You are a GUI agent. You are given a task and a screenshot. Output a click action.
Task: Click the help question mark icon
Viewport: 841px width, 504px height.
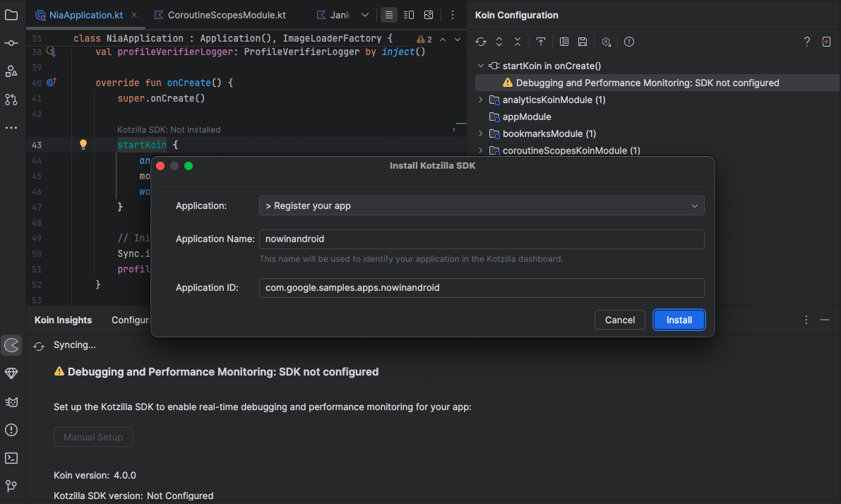point(807,42)
